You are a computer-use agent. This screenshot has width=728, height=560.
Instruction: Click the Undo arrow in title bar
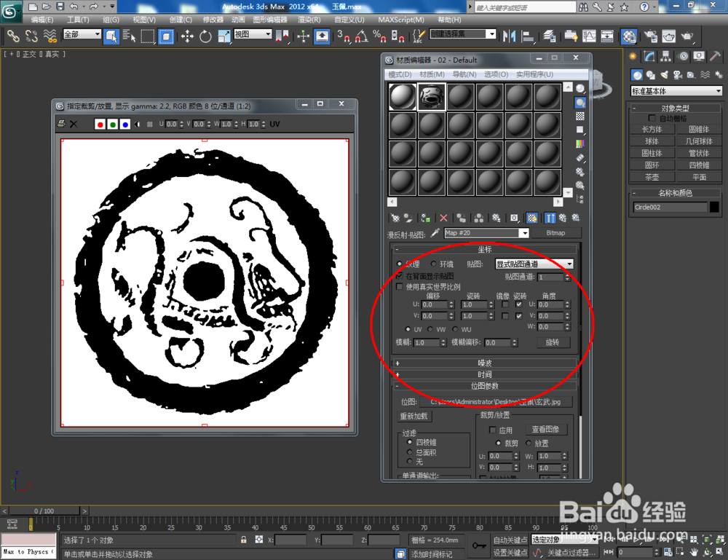click(x=74, y=7)
